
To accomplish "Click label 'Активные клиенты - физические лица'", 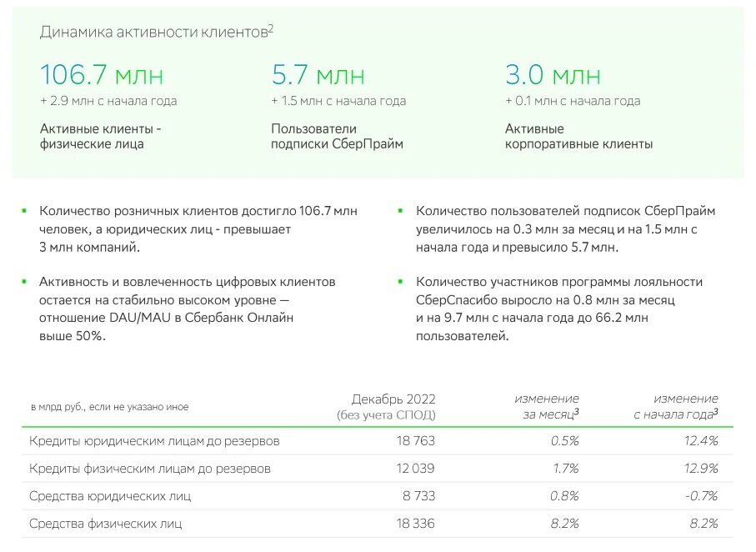I will click(100, 136).
